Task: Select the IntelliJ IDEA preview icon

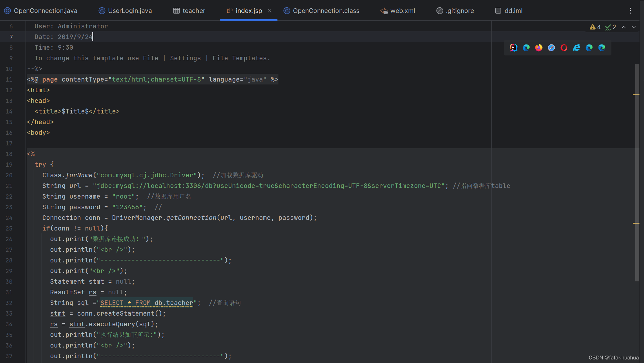Action: coord(513,48)
